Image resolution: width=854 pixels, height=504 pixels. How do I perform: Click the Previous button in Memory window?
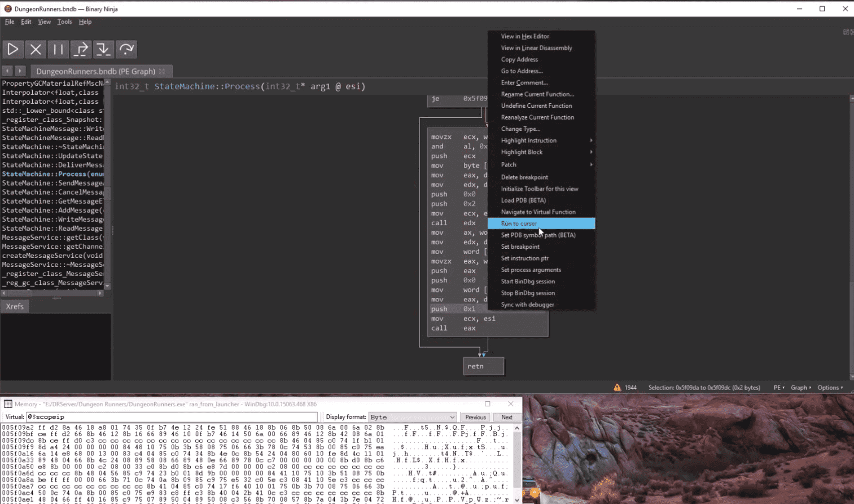tap(475, 417)
